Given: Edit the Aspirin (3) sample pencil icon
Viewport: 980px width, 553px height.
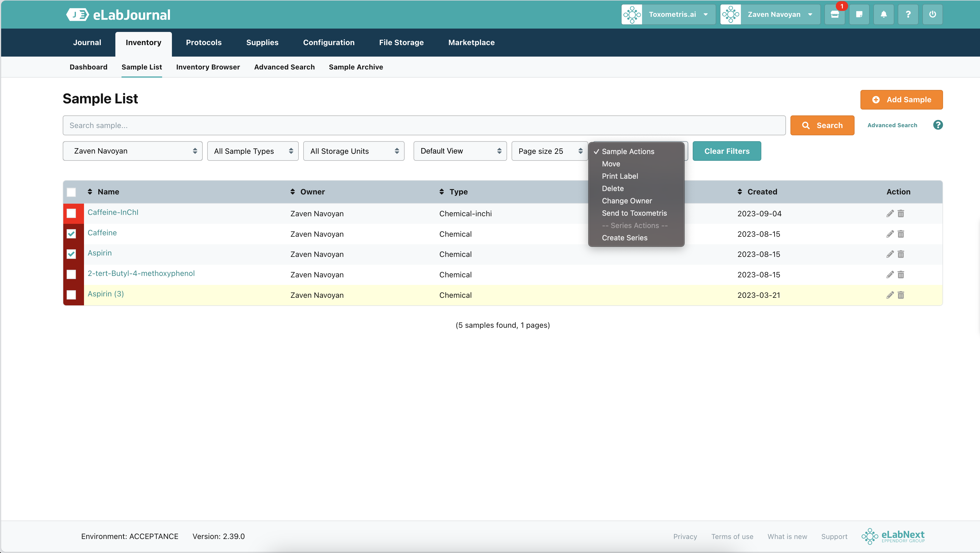Looking at the screenshot, I should point(890,295).
